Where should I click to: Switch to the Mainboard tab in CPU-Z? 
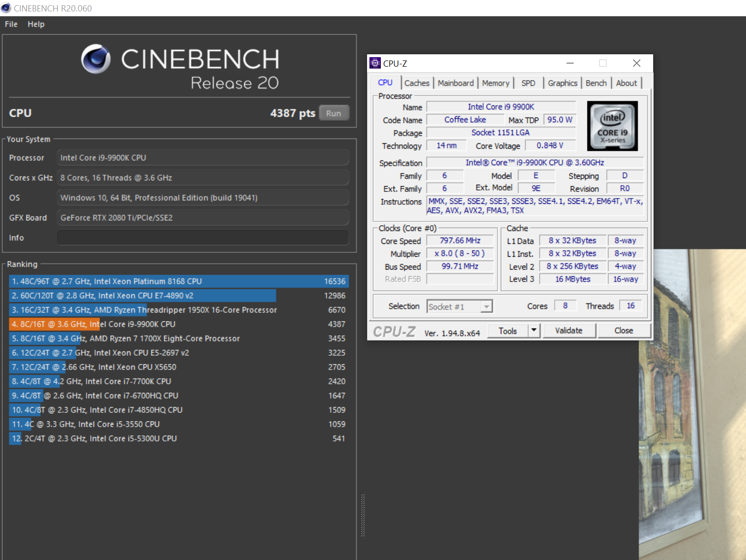(x=456, y=83)
